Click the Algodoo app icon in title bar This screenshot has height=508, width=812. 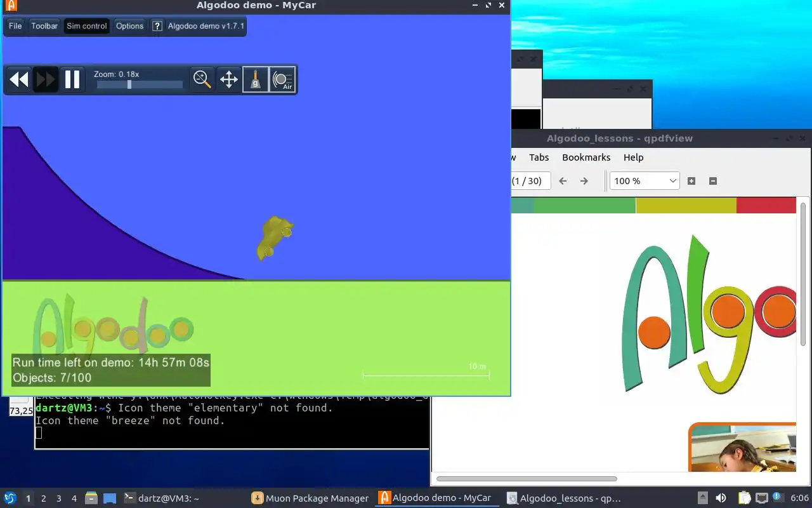pyautogui.click(x=11, y=5)
